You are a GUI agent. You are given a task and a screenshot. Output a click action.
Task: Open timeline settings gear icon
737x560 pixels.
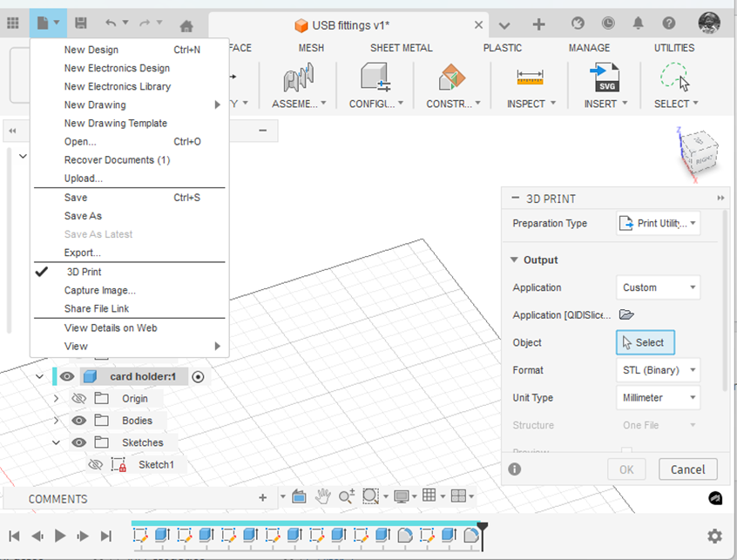pos(714,536)
